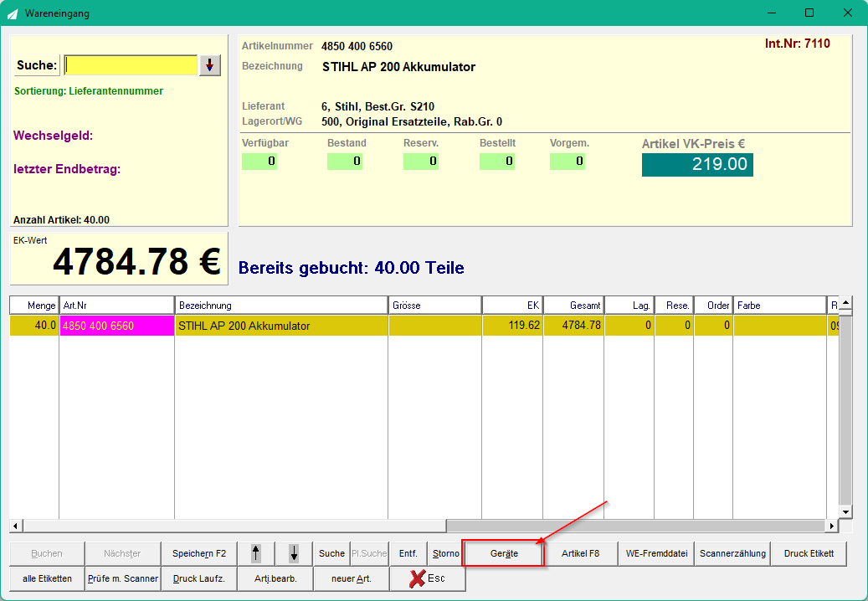Open the Geräte button
Screen dimensions: 868x601
(x=504, y=553)
